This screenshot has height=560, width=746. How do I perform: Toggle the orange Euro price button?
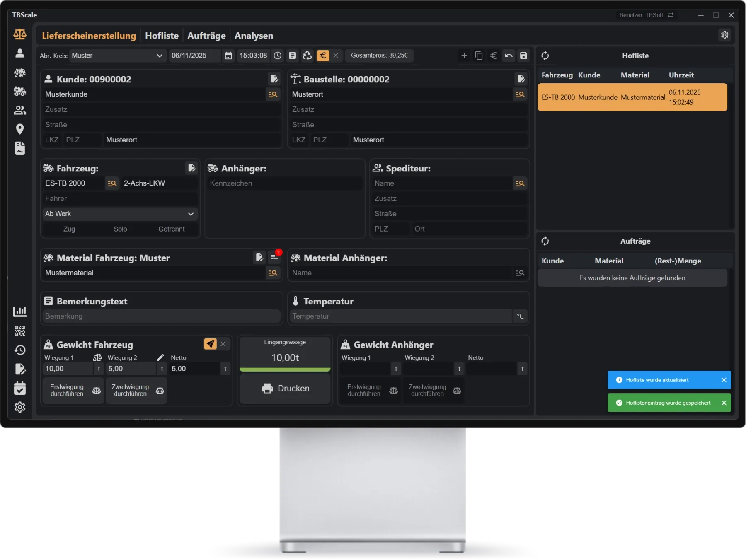(323, 56)
